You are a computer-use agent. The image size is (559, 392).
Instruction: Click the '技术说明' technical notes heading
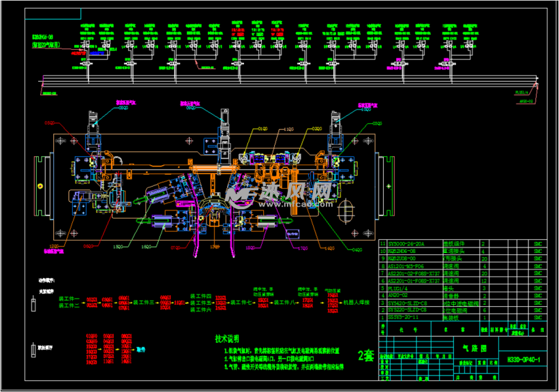click(x=228, y=338)
